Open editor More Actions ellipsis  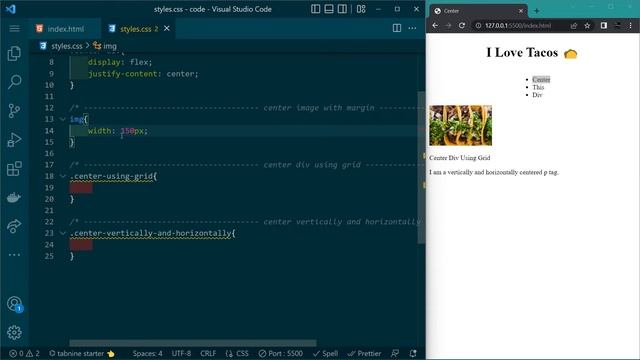(x=412, y=28)
